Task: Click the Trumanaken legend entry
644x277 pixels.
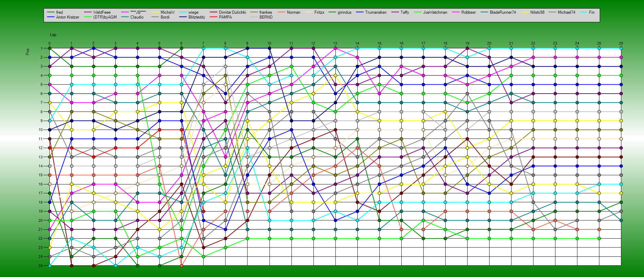Action: [376, 12]
